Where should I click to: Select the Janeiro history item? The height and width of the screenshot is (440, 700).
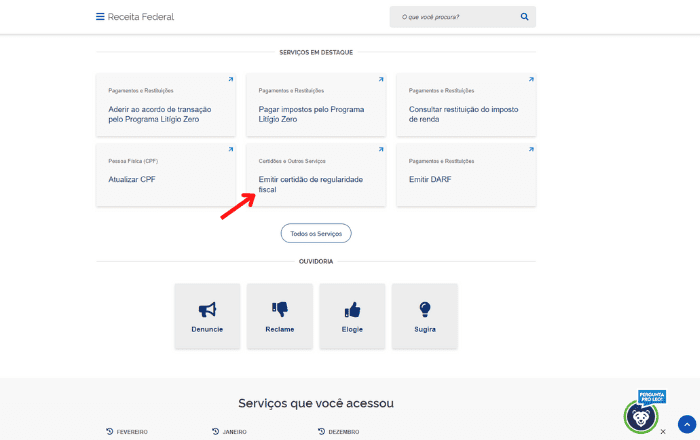pos(231,431)
